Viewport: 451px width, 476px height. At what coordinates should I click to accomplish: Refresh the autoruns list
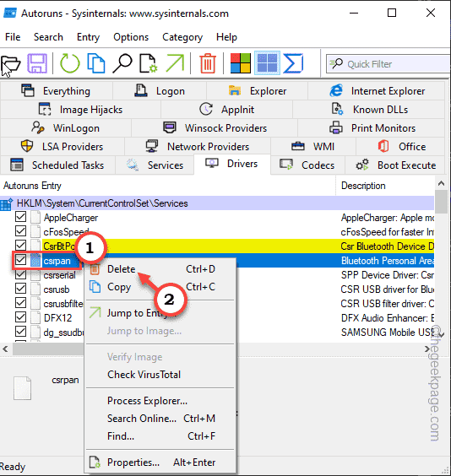tap(70, 63)
